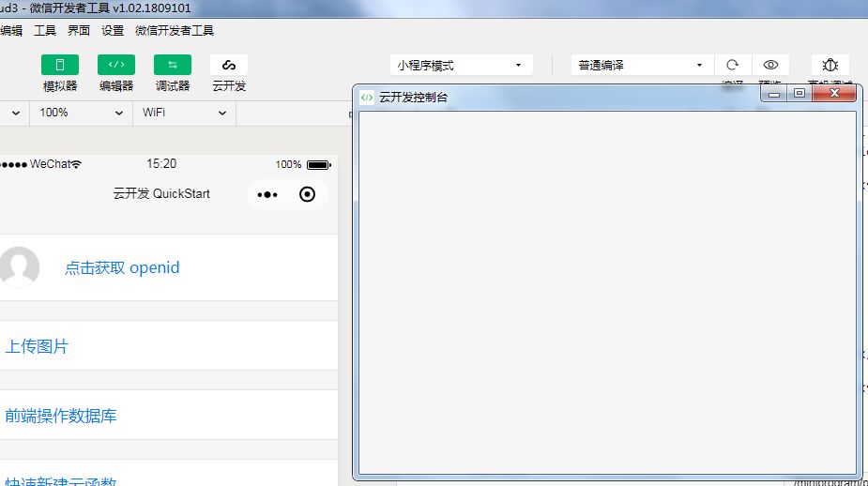Viewport: 868px width, 486px height.
Task: Click the battery icon in simulator status bar
Action: pyautogui.click(x=319, y=165)
